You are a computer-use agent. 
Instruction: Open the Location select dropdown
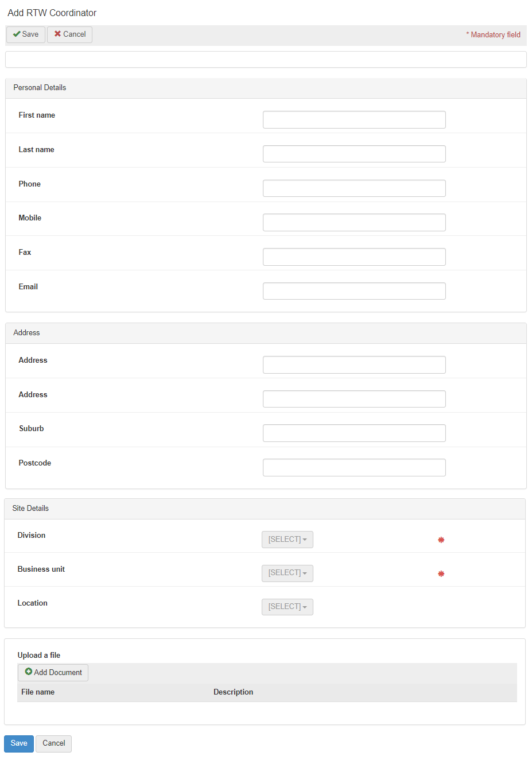pos(287,607)
